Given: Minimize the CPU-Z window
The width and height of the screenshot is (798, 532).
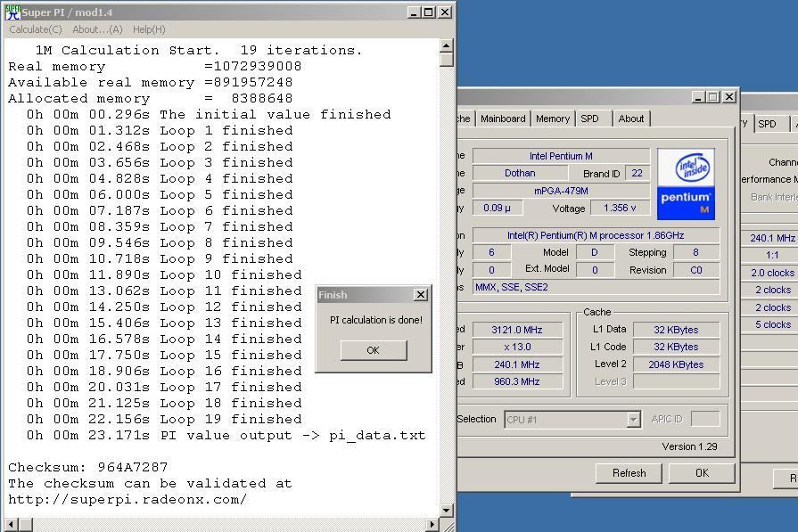Looking at the screenshot, I should coord(698,96).
